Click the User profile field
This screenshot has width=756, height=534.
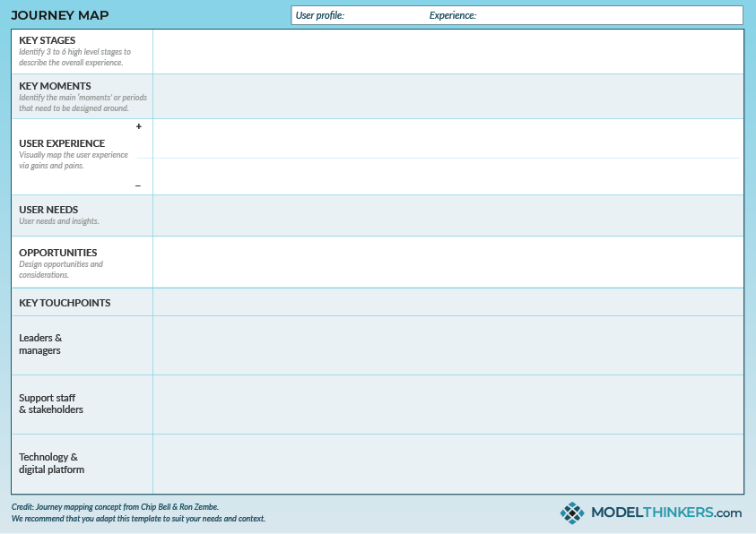(x=320, y=15)
